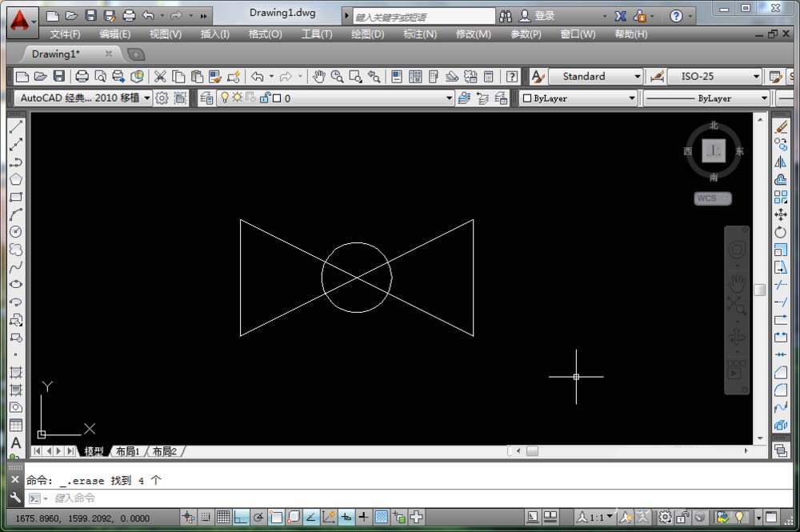The image size is (800, 532).
Task: Select the Polygon draw tool
Action: [16, 179]
